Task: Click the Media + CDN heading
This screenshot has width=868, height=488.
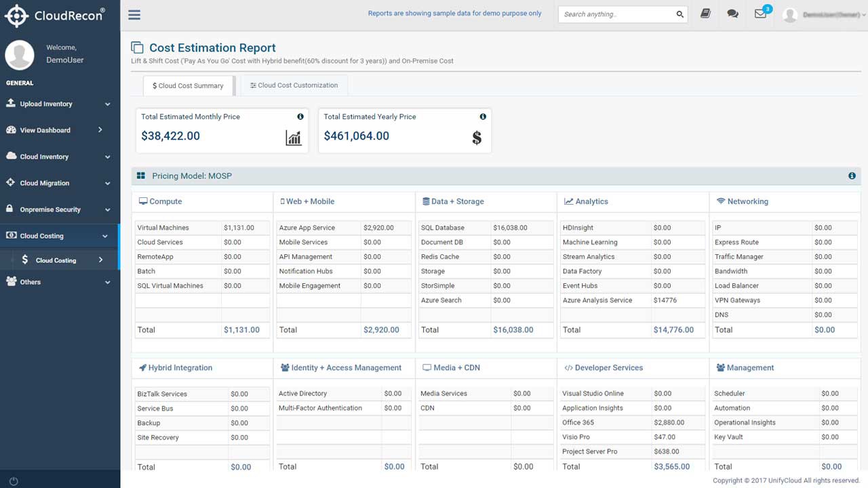Action: click(x=457, y=367)
